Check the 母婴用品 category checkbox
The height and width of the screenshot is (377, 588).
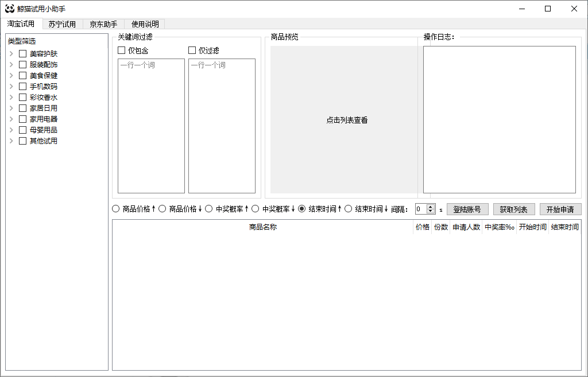22,130
